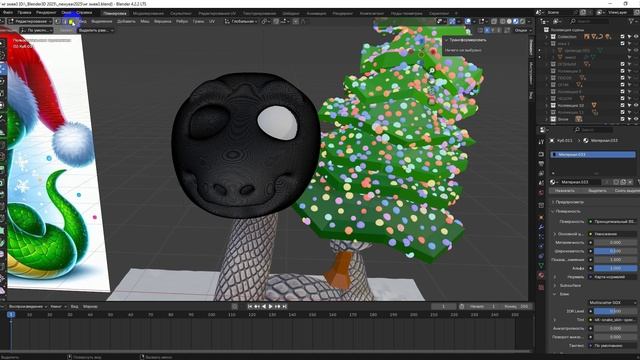Jump to the timeline start frame
This screenshot has width=640, height=360.
pyautogui.click(x=250, y=306)
